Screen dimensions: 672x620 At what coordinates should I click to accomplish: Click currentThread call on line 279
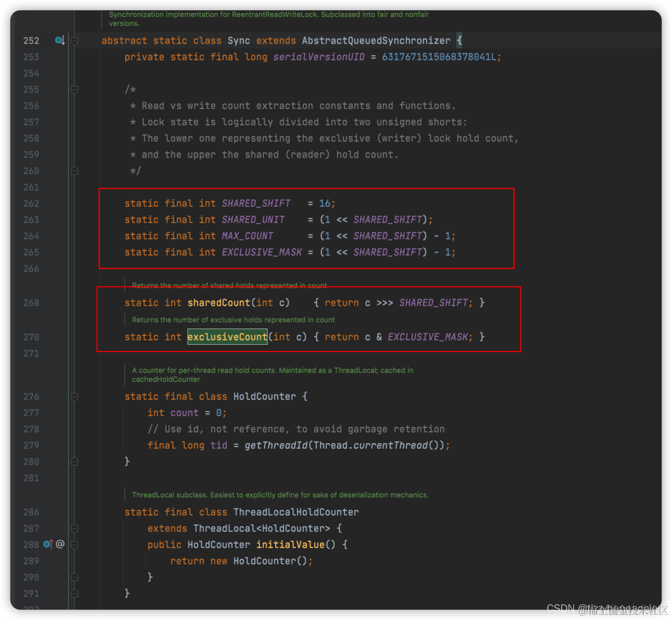[390, 445]
